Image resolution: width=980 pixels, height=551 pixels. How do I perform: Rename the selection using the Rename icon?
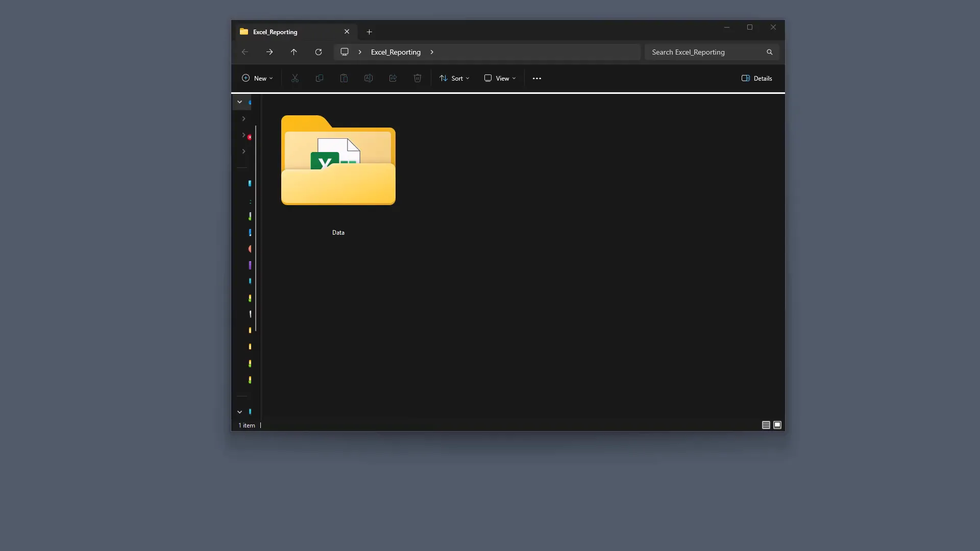tap(369, 78)
